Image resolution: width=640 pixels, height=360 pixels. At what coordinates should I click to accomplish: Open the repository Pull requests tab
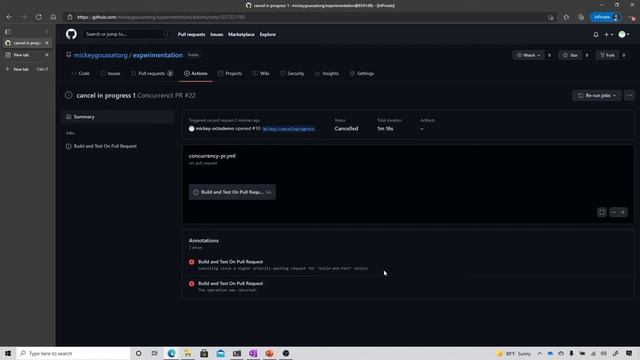tap(152, 73)
